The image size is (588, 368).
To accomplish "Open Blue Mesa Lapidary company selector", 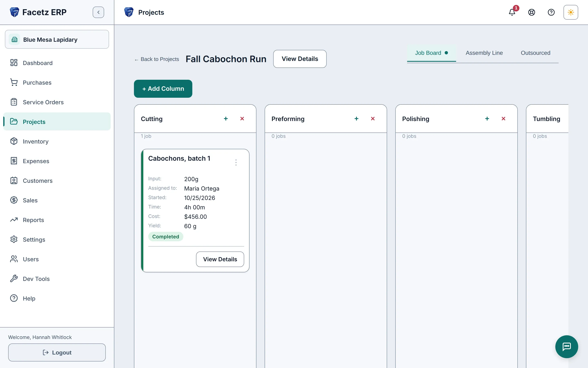I will 57,39.
